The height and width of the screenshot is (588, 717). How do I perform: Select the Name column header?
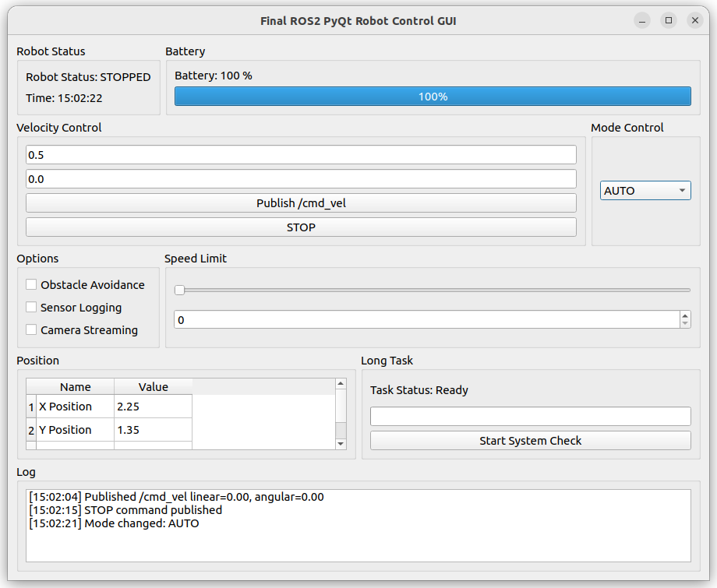click(x=76, y=386)
